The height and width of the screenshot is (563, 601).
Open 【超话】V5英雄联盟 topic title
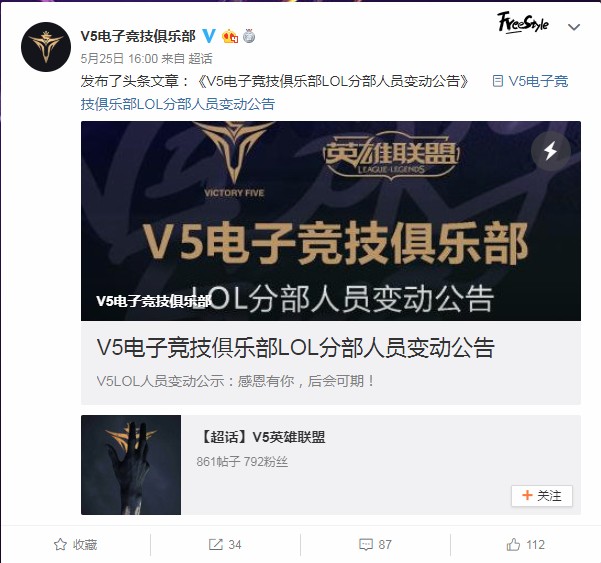coord(261,437)
